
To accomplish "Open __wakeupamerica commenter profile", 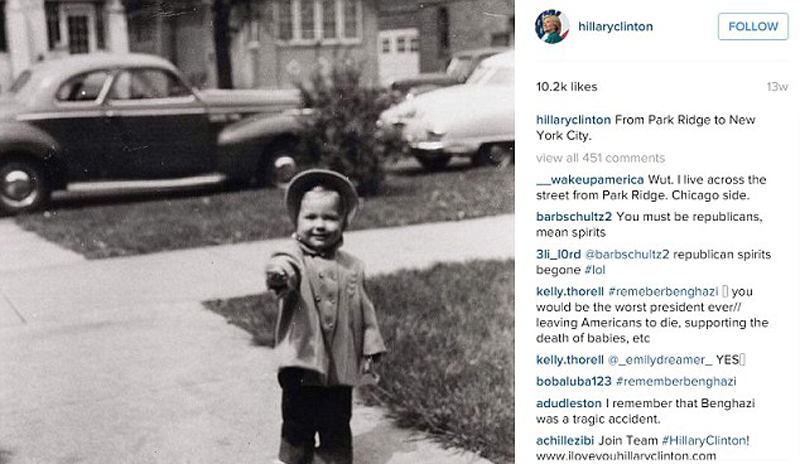I will [590, 180].
